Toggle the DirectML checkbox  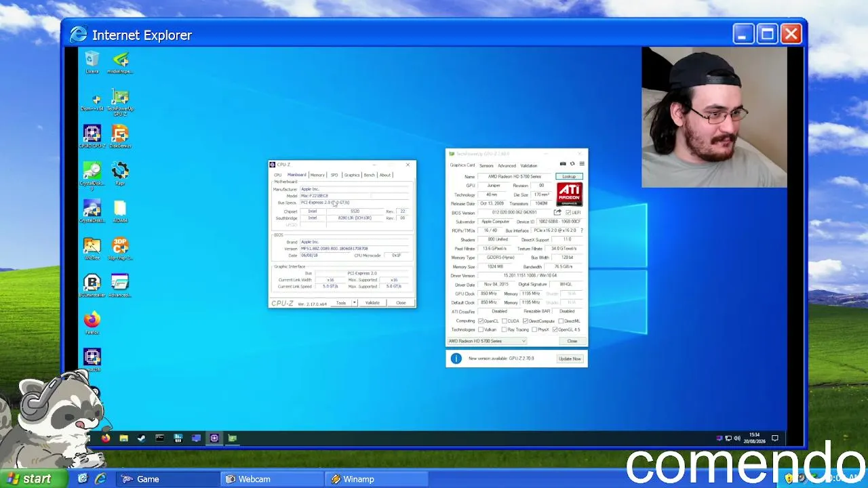[560, 321]
